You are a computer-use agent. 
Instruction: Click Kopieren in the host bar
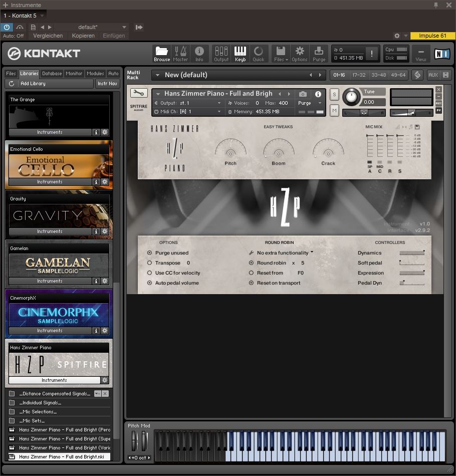(83, 36)
